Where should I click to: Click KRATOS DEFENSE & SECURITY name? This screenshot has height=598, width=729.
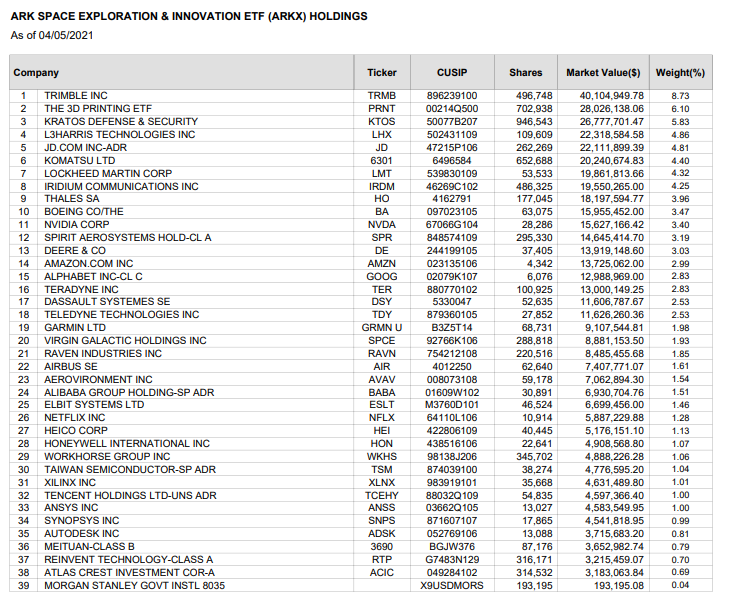tap(121, 122)
